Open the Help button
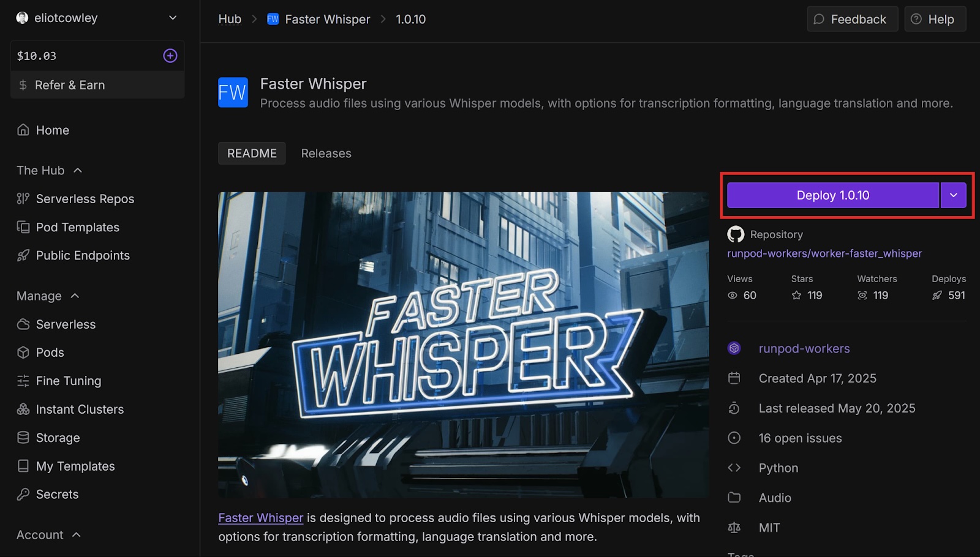This screenshot has height=557, width=980. (935, 19)
